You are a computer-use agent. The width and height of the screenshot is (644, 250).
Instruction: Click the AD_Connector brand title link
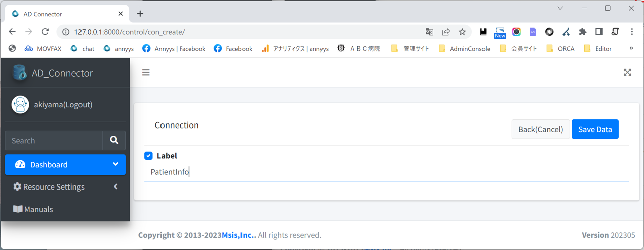tap(62, 73)
